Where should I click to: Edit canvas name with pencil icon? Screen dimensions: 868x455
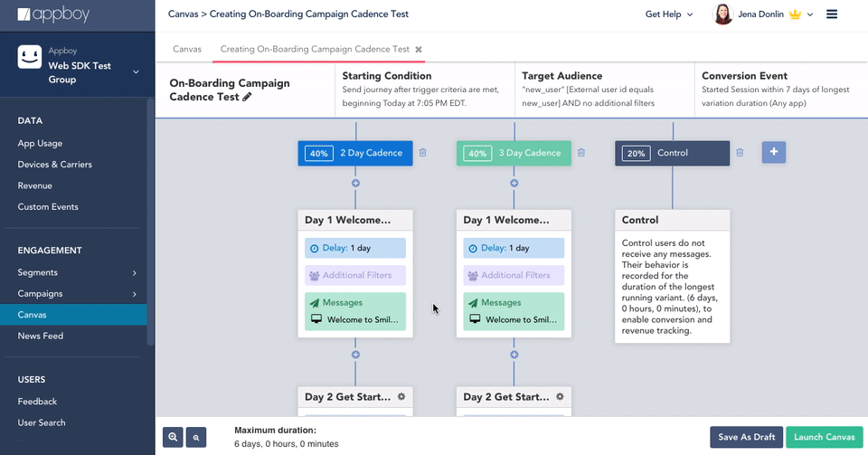248,97
